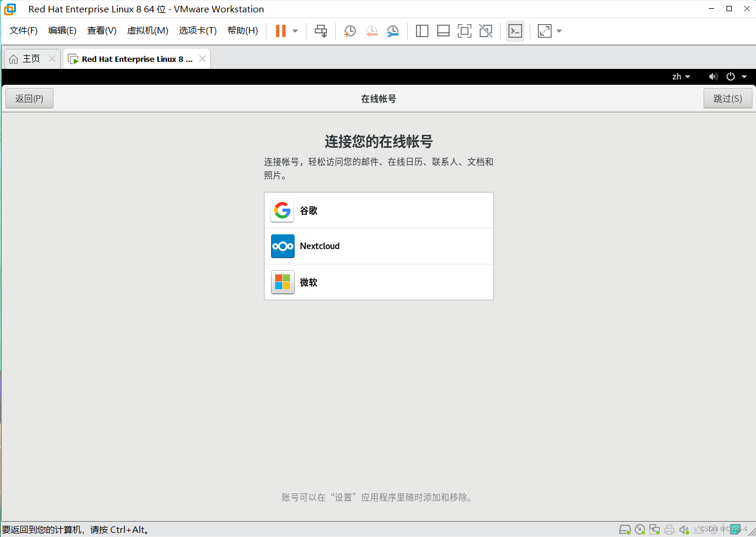The width and height of the screenshot is (756, 537).
Task: Click the sound card status icon
Action: tap(684, 529)
